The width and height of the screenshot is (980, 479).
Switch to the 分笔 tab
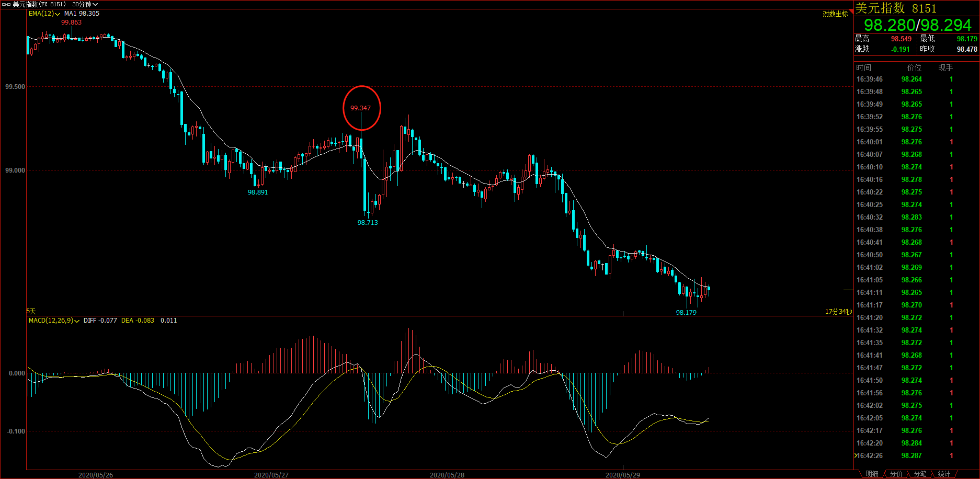pos(920,474)
